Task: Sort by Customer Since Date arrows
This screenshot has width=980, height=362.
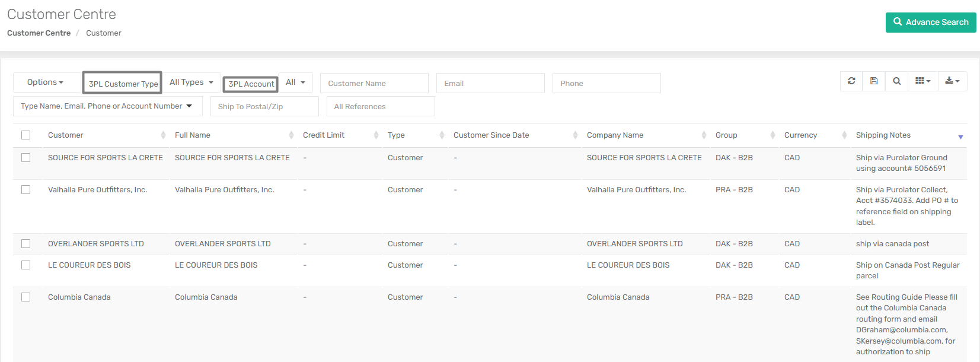Action: click(575, 135)
